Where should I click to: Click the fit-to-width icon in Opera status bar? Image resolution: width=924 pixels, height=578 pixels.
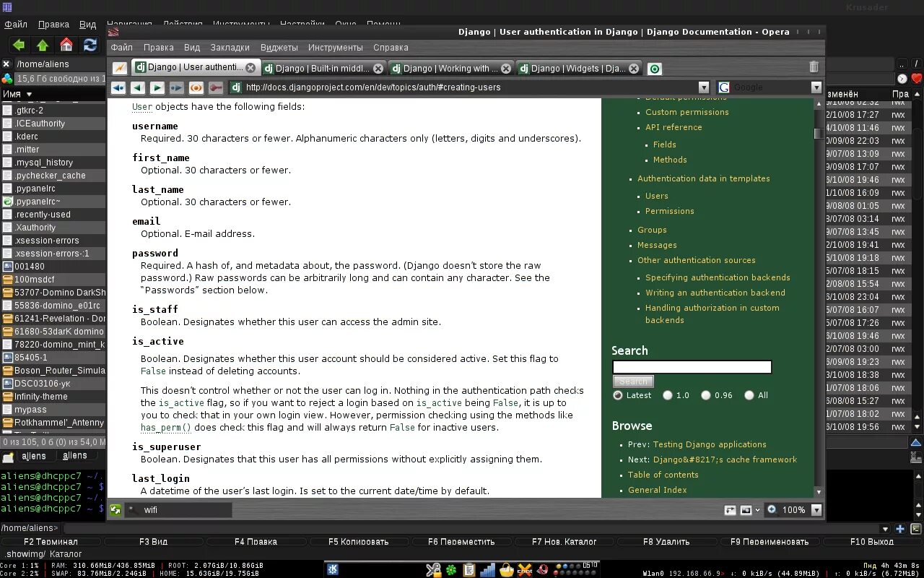coord(730,509)
